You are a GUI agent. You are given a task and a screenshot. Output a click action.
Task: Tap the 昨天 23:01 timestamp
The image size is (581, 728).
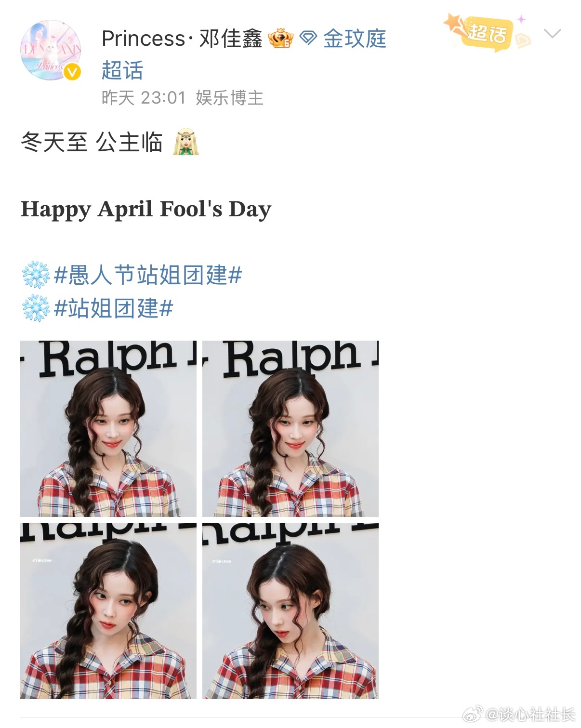(x=144, y=98)
